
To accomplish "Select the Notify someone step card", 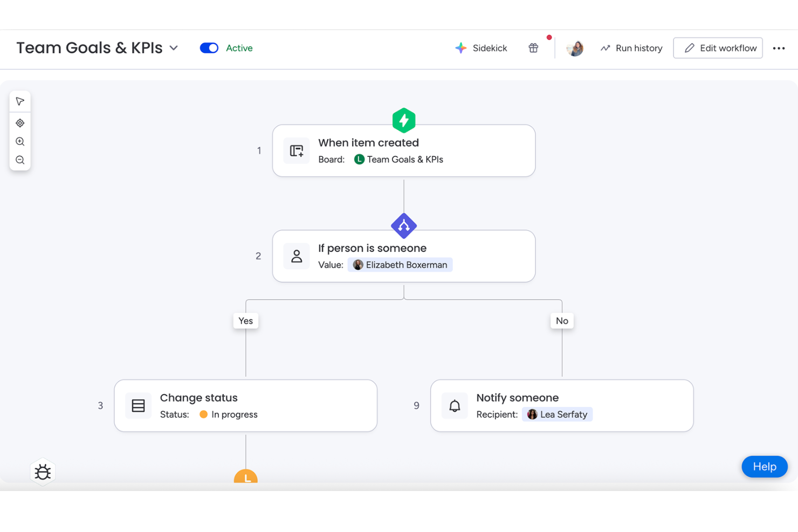I will 562,406.
